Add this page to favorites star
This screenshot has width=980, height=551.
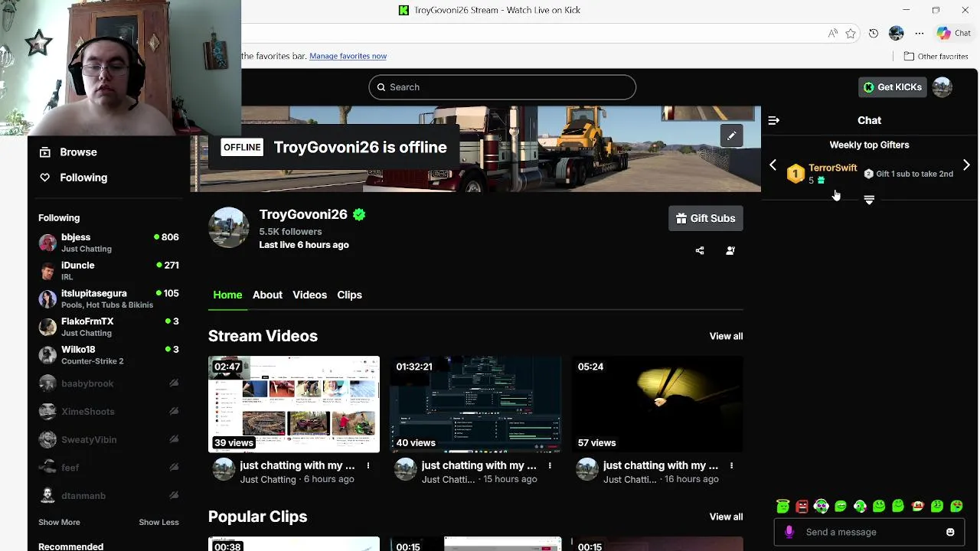tap(851, 34)
